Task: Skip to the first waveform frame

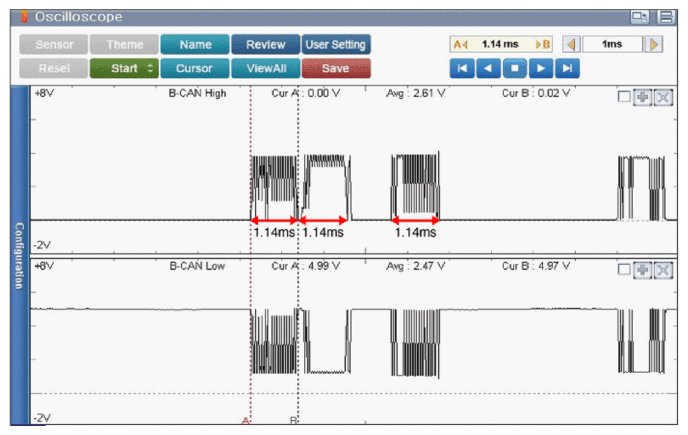Action: (x=461, y=69)
